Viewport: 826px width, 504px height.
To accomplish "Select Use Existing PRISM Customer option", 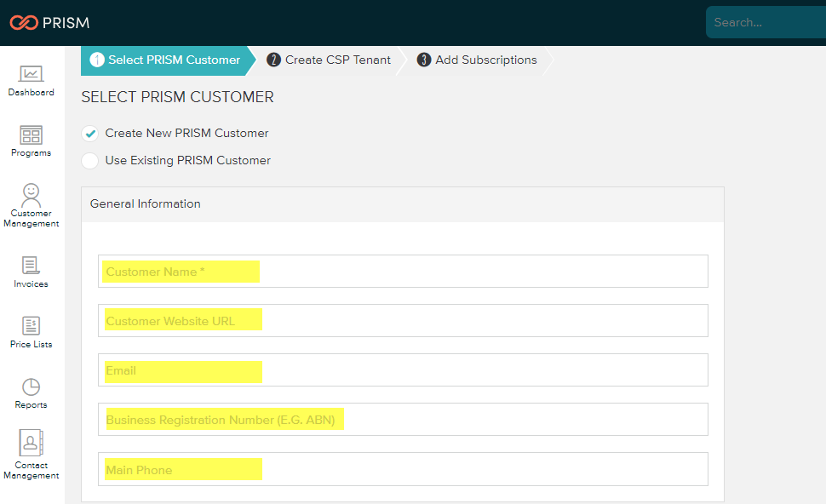I will coord(89,161).
